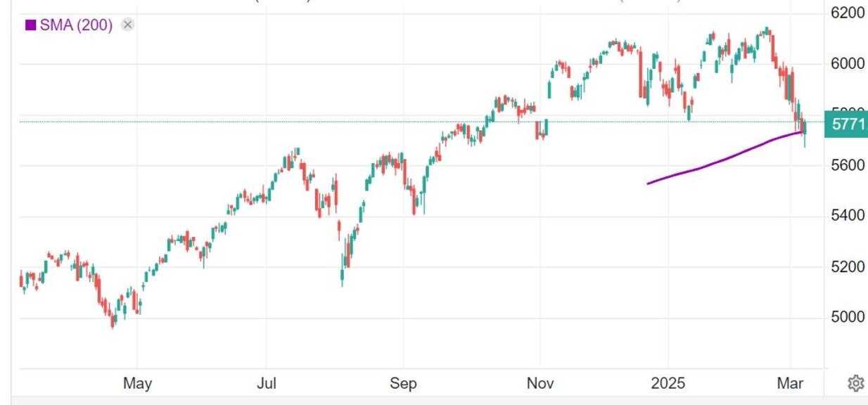The height and width of the screenshot is (405, 868).
Task: Click the 5200 price axis label
Action: [x=848, y=266]
